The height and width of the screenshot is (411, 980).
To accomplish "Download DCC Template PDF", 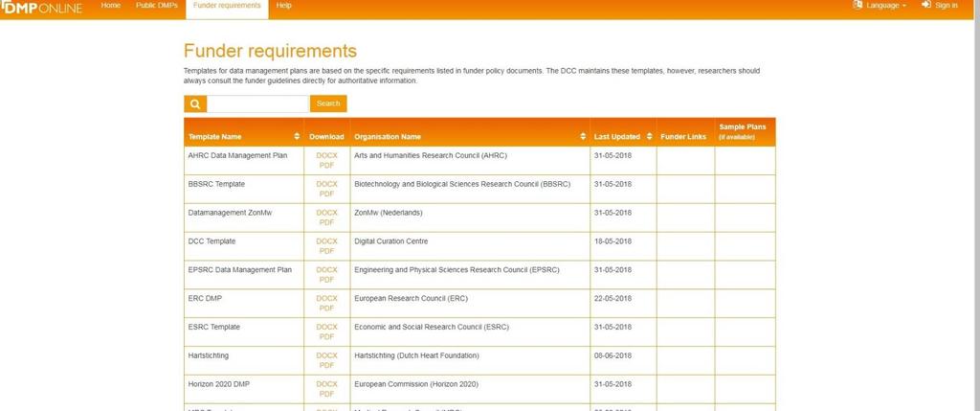I will click(x=326, y=252).
